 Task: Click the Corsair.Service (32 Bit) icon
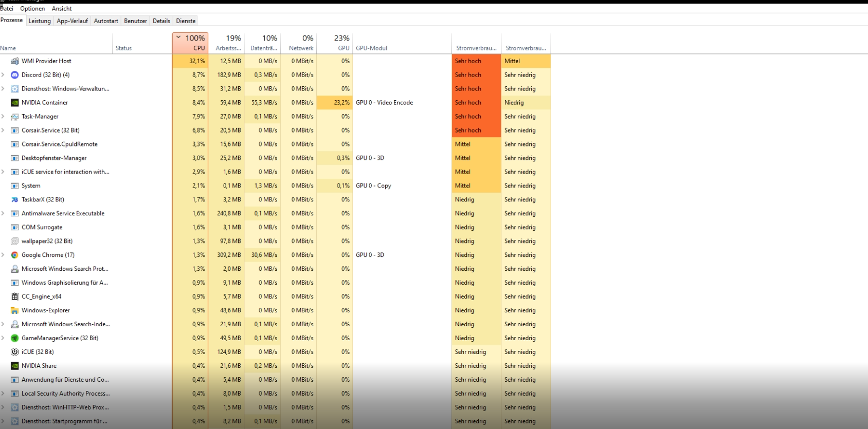tap(15, 130)
